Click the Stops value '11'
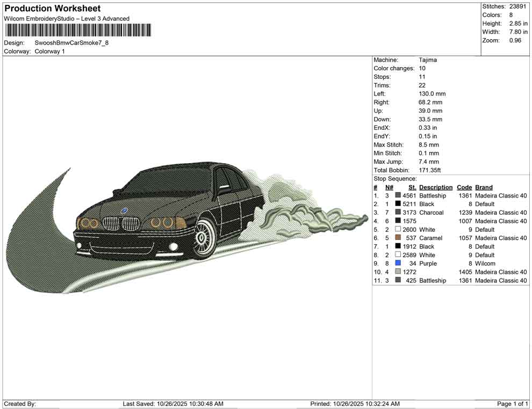 pos(422,77)
